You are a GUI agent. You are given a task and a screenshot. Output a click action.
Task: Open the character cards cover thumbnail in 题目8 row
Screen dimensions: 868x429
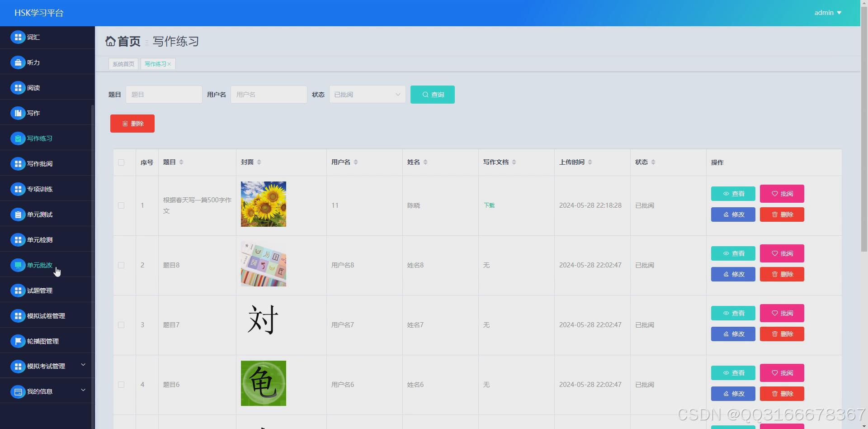tap(264, 264)
